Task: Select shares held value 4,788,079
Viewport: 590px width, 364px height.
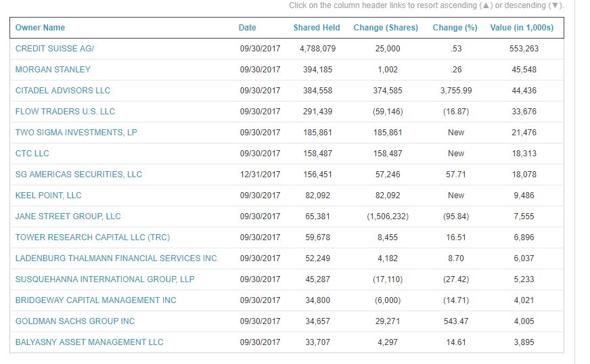Action: (317, 49)
